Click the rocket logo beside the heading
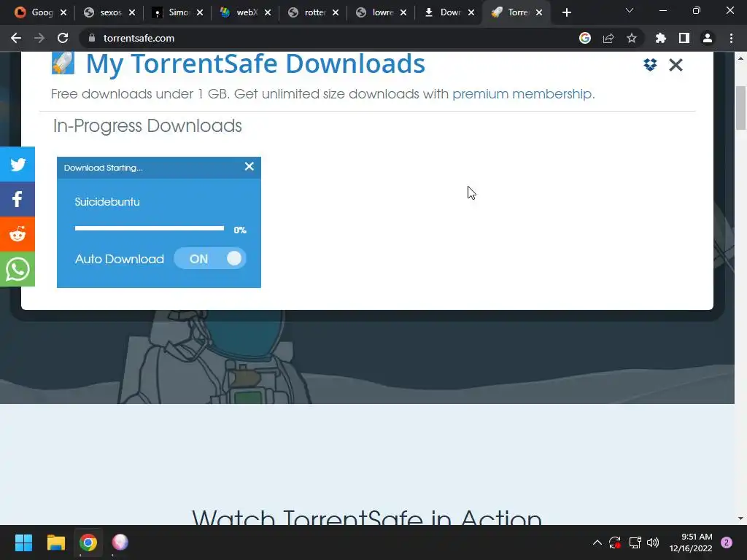This screenshot has height=560, width=747. [63, 63]
